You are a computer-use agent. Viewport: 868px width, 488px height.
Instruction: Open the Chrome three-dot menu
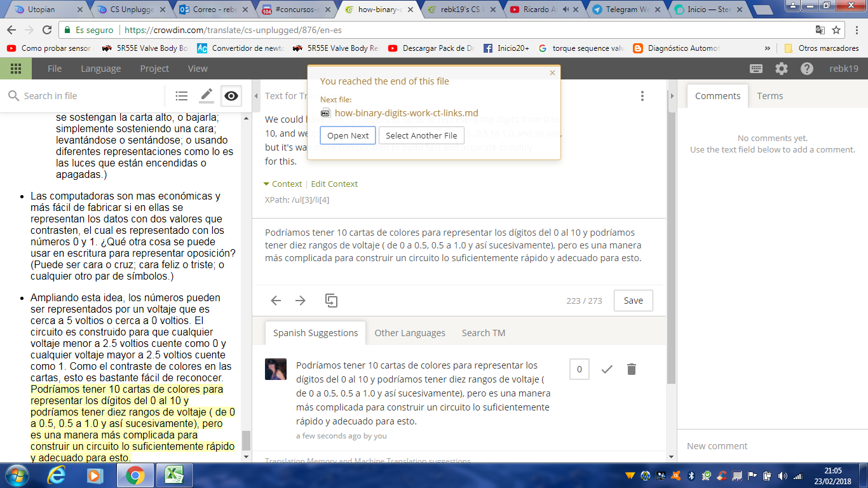coord(856,30)
